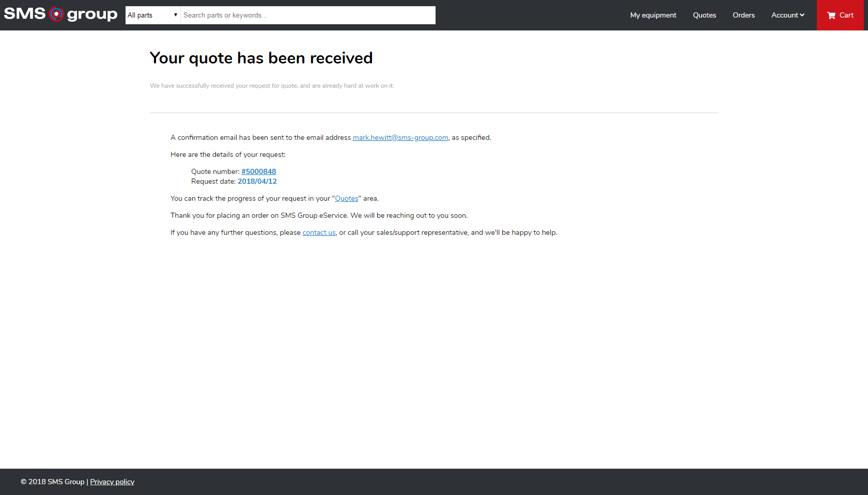This screenshot has width=868, height=495.
Task: Click the contact us link
Action: click(319, 232)
